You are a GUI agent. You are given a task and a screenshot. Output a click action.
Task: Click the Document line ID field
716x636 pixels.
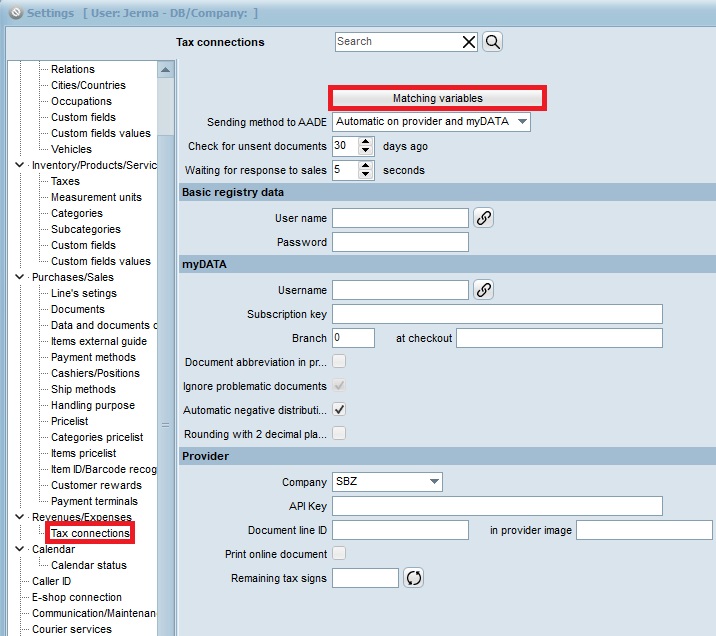[400, 530]
